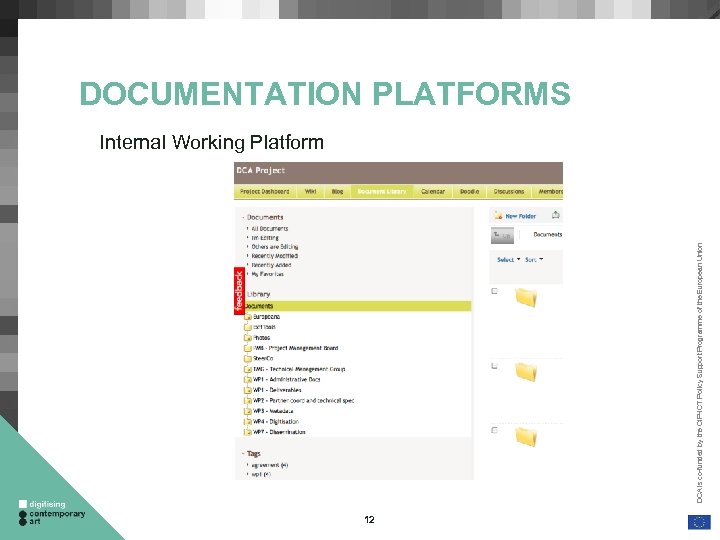720x540 pixels.
Task: Click the wp1 tag
Action: coord(261,474)
